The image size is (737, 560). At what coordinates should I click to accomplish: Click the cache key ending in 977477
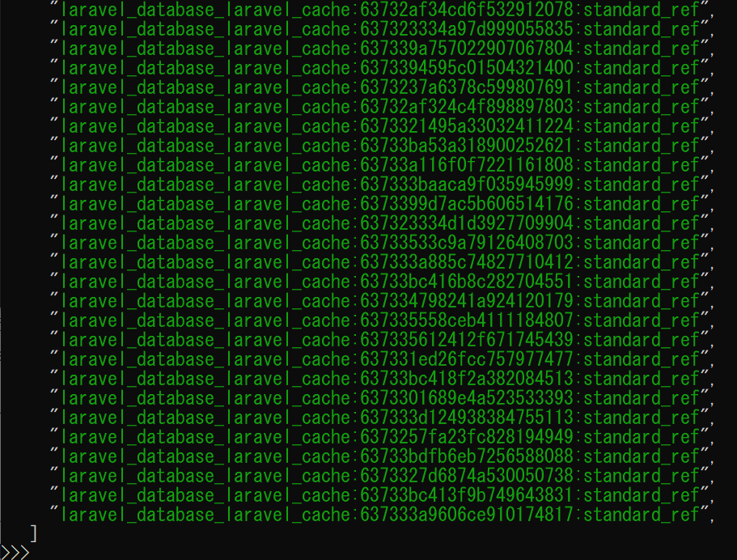379,359
